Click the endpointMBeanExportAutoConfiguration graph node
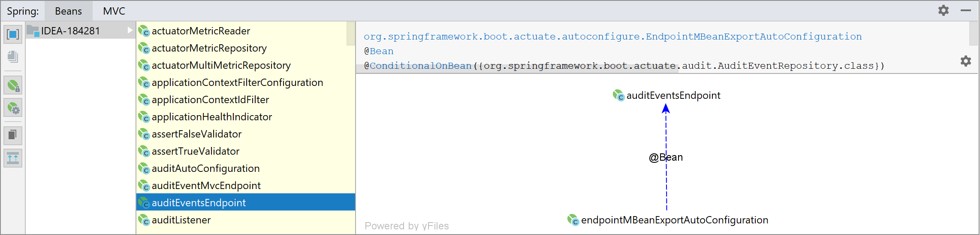Image resolution: width=980 pixels, height=235 pixels. [674, 220]
